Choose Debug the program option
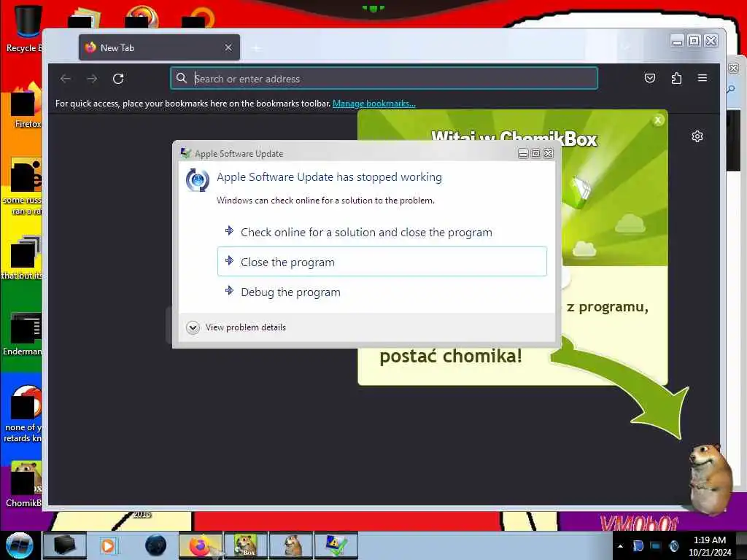Image resolution: width=747 pixels, height=560 pixels. point(382,292)
